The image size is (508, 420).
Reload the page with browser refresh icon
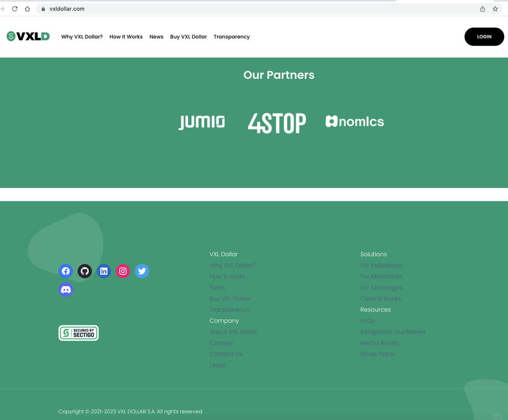15,9
